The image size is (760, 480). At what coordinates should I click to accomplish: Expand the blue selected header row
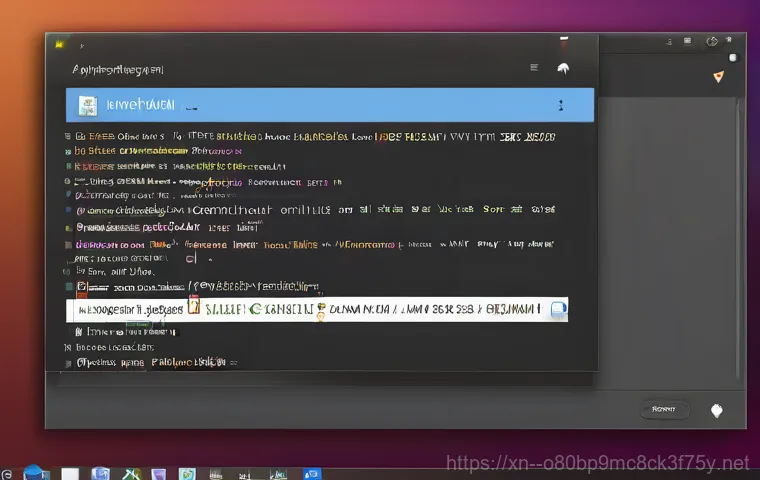coord(330,105)
